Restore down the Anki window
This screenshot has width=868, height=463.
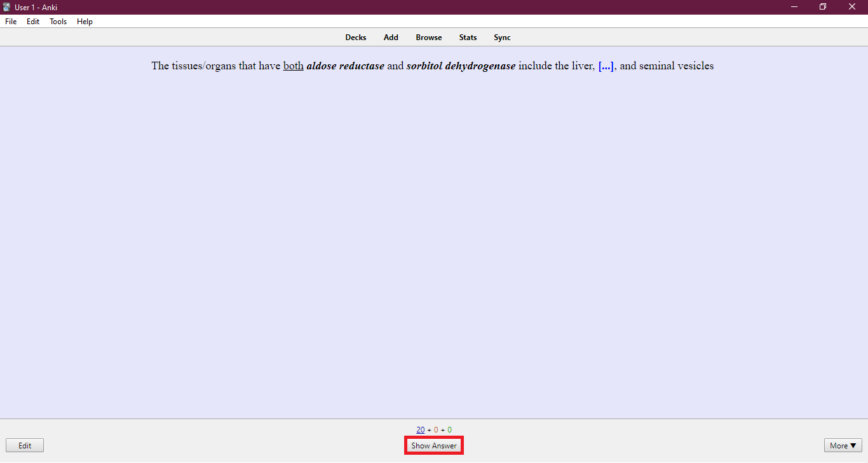823,7
